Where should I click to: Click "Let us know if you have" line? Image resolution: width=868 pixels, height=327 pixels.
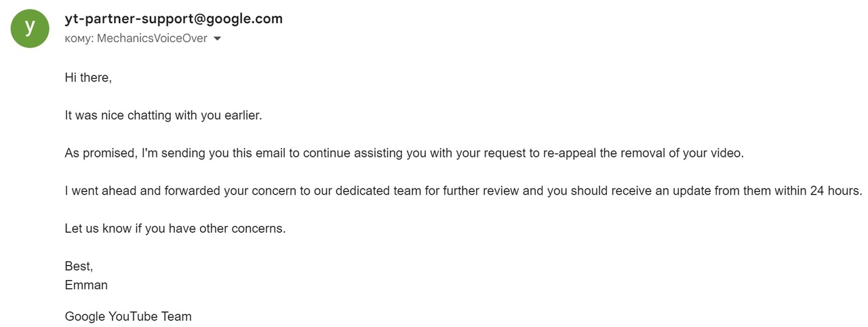[x=131, y=229]
